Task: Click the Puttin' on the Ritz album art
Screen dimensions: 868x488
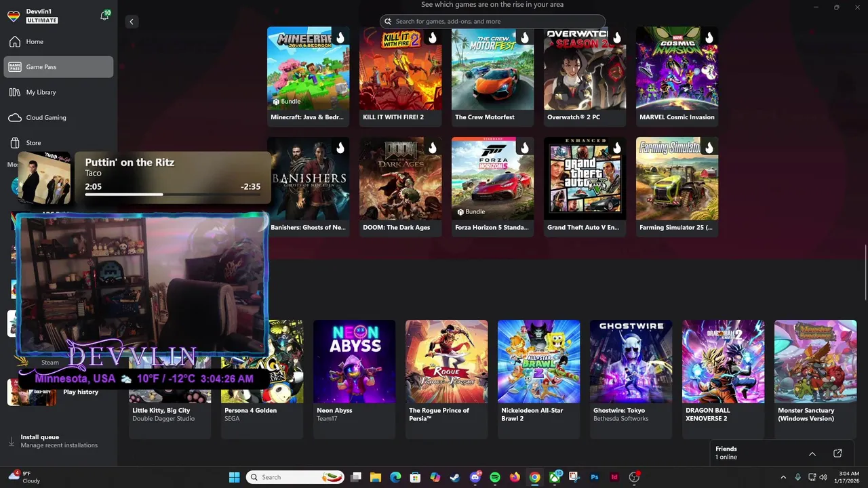Action: (x=44, y=178)
